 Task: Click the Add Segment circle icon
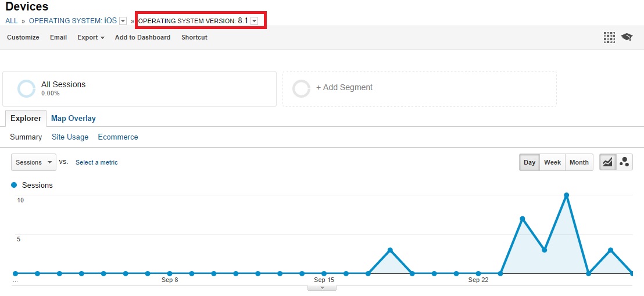coord(301,88)
